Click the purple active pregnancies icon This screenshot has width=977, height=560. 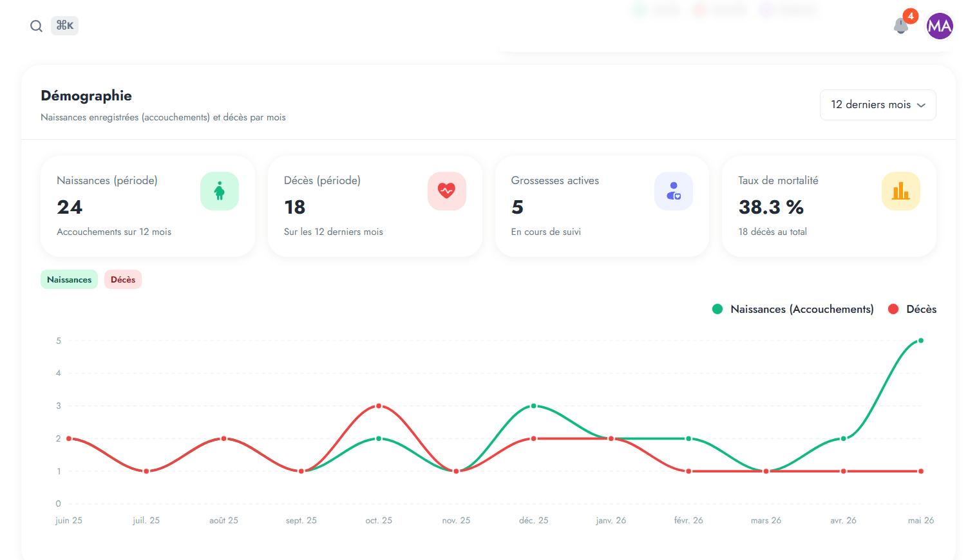coord(674,191)
